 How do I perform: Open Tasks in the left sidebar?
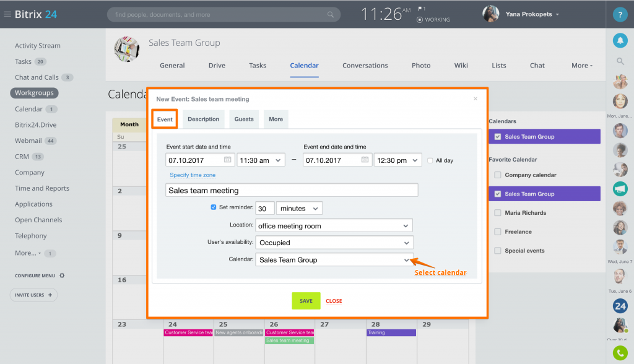[x=23, y=61]
